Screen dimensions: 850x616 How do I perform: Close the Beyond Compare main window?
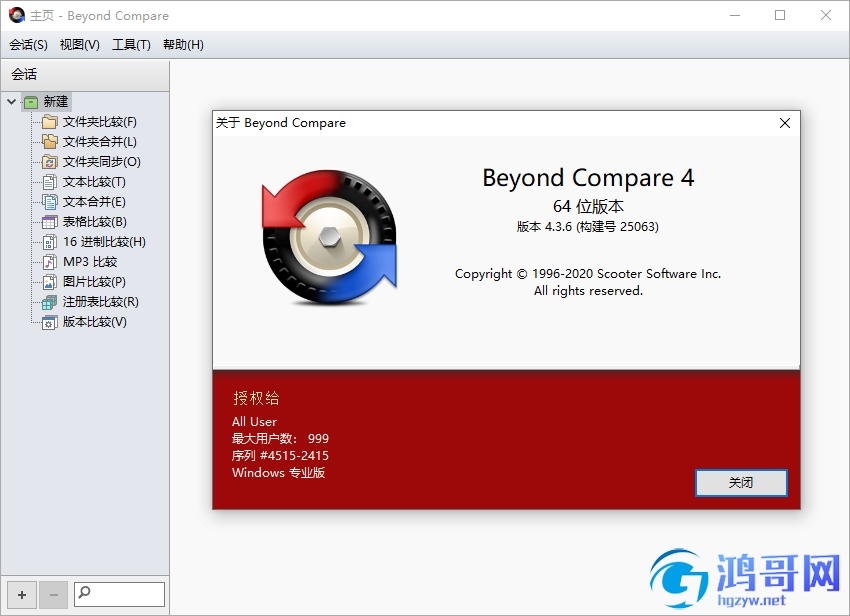pyautogui.click(x=826, y=16)
